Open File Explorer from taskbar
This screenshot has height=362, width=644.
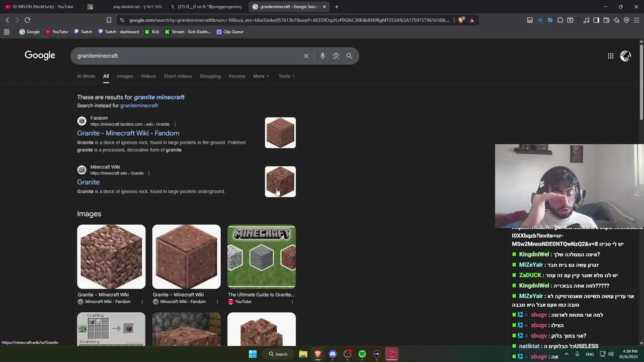point(303,354)
